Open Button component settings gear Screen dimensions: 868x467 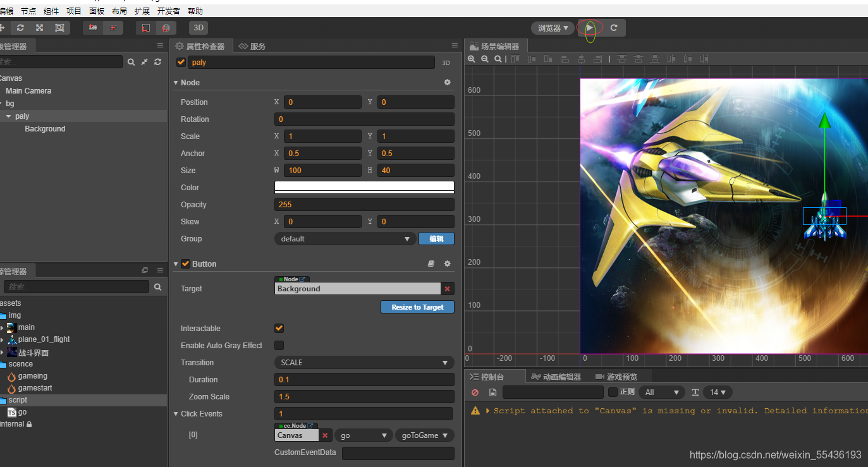pyautogui.click(x=448, y=264)
